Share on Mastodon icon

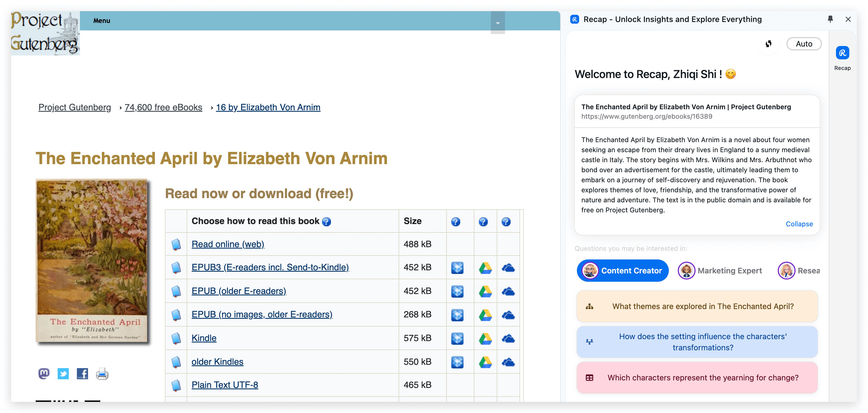click(44, 373)
